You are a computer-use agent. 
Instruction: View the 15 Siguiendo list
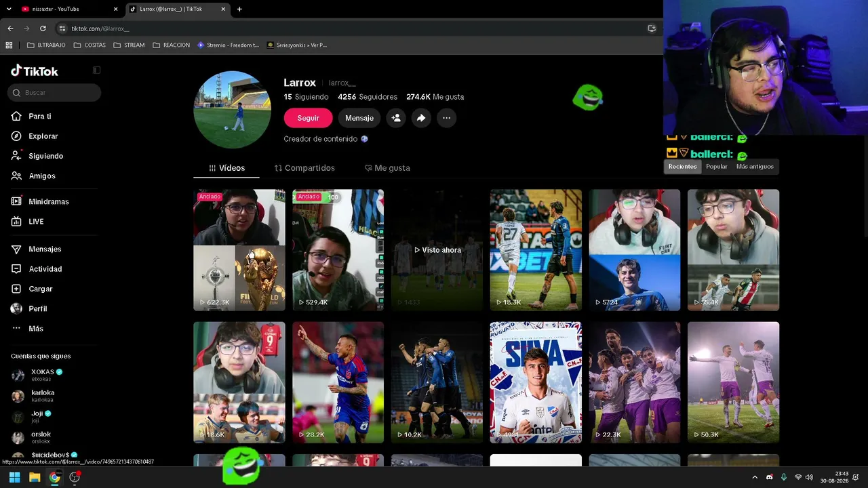(x=306, y=97)
